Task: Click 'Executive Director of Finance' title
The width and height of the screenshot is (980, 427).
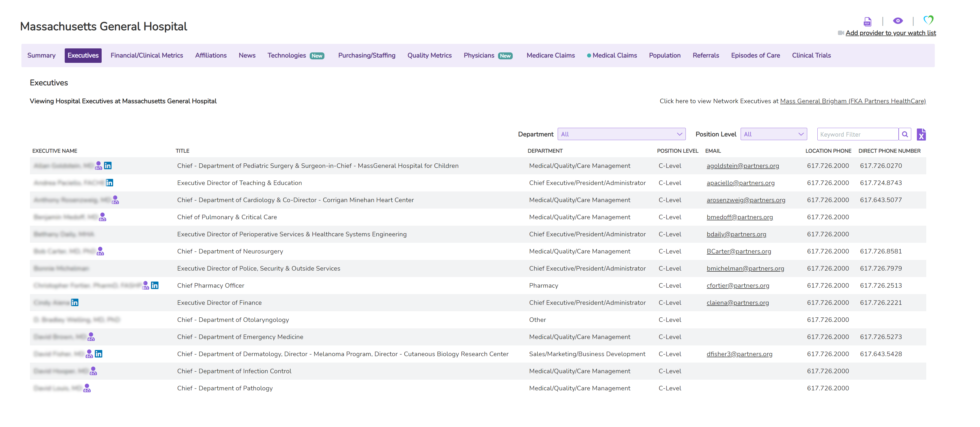Action: point(219,303)
